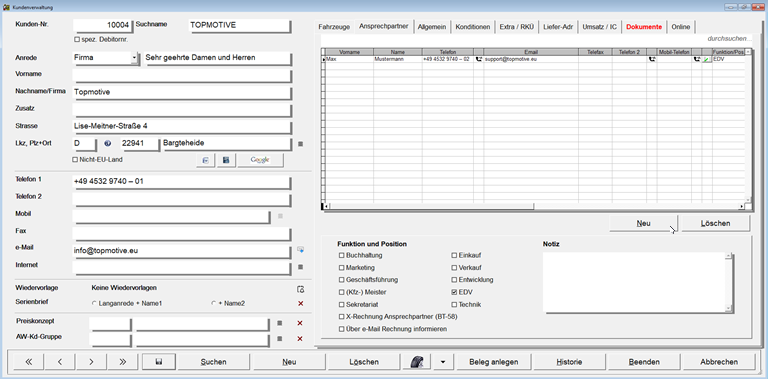The image size is (768, 379).
Task: Enable Über e-Mail Rechnung informieren checkbox
Action: coord(341,329)
